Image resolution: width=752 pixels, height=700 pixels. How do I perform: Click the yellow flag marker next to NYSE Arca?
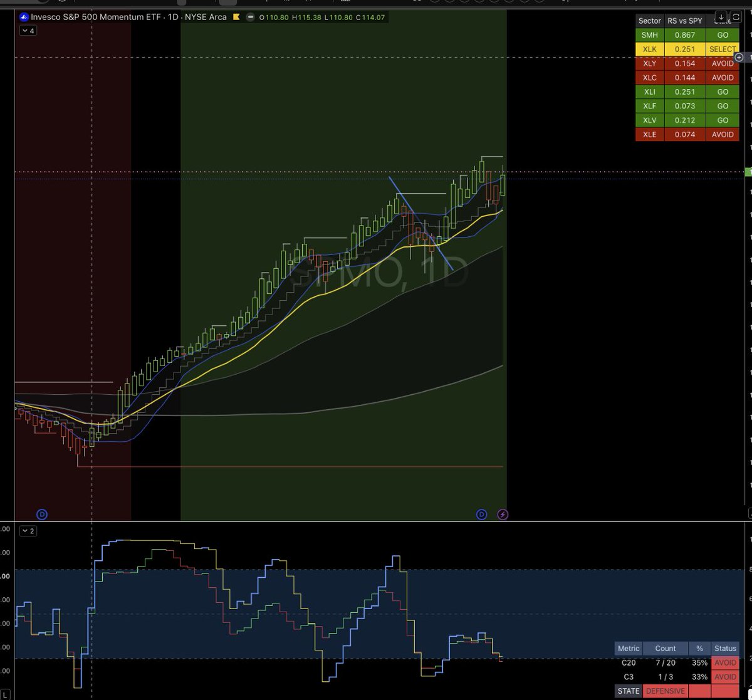click(x=236, y=18)
